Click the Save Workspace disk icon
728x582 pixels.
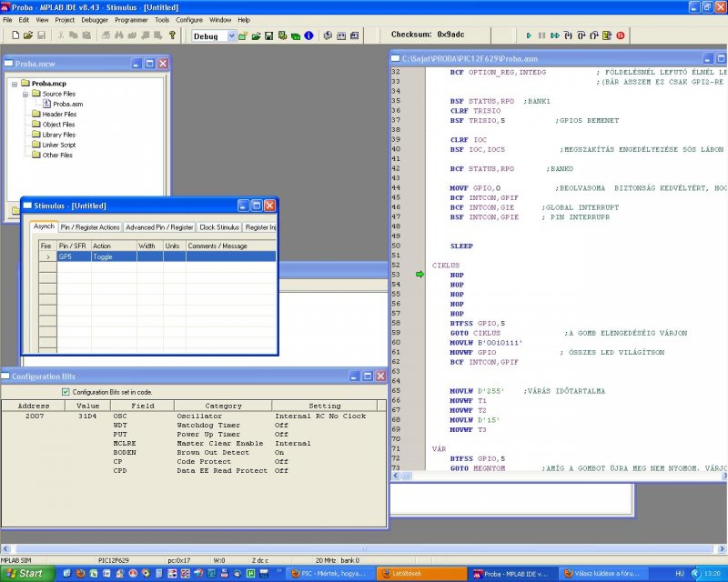click(268, 35)
